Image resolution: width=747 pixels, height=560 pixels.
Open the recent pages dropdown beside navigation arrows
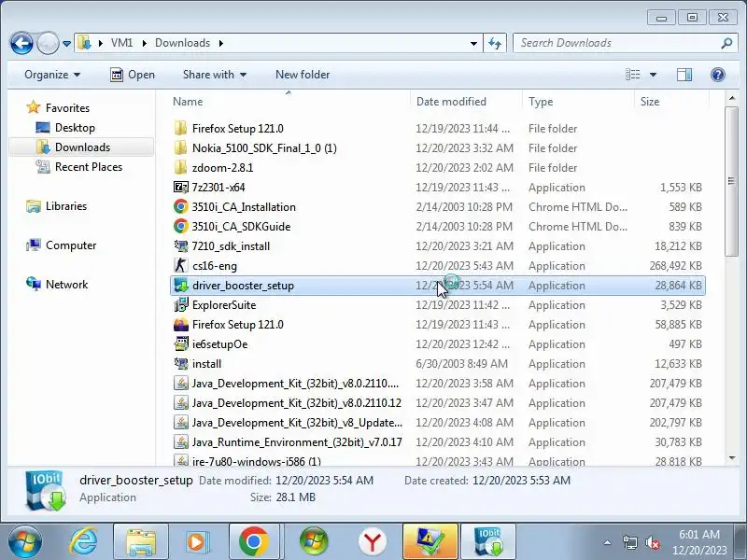click(x=66, y=44)
